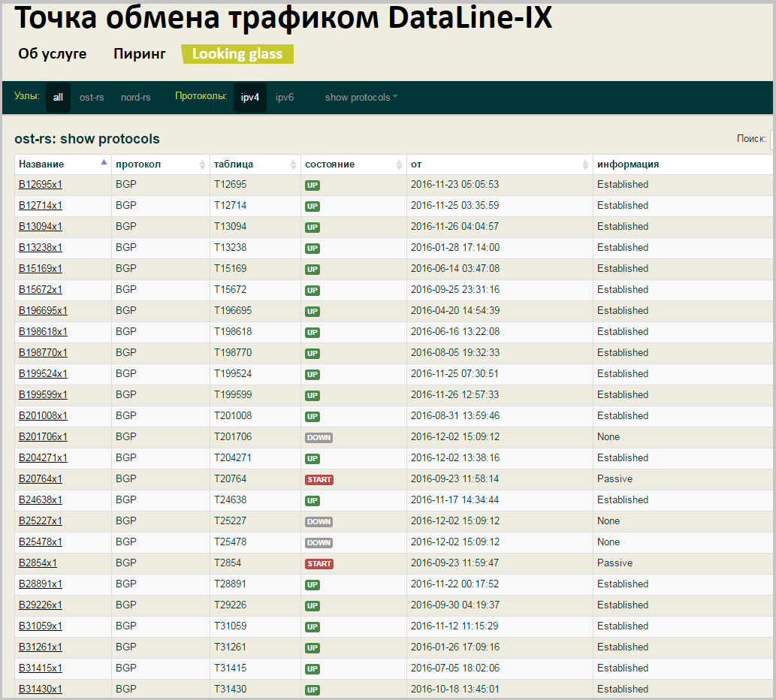The width and height of the screenshot is (776, 700).
Task: Open the Об услуге tab
Action: (x=53, y=54)
